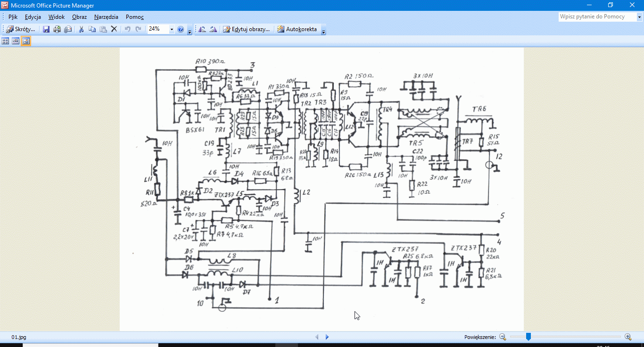
Task: Open the help question box dropdown arrow
Action: pyautogui.click(x=640, y=17)
